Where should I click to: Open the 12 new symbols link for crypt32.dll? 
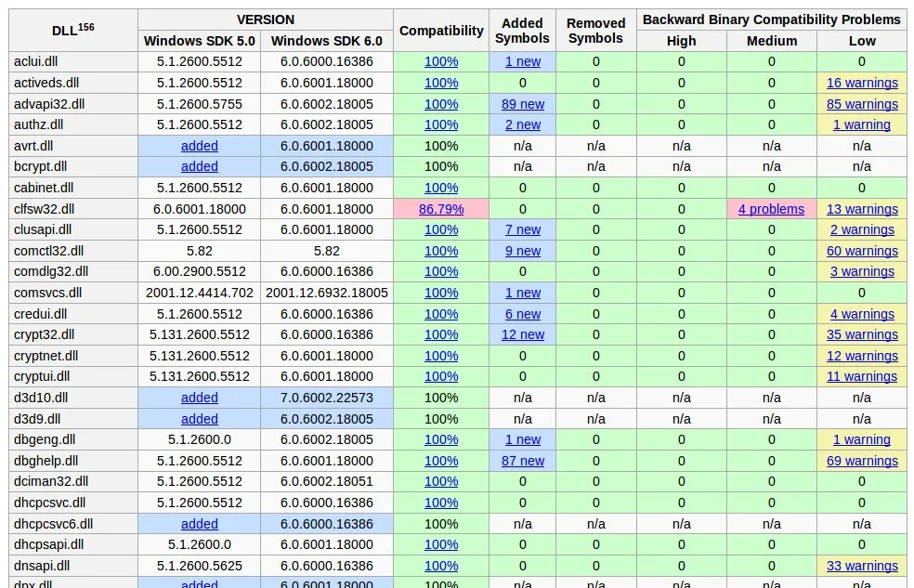522,334
